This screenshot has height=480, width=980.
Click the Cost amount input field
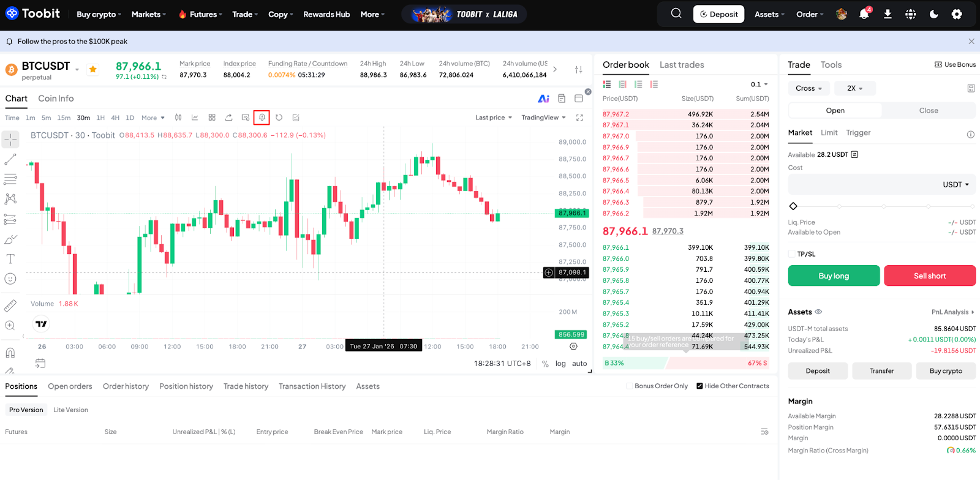882,184
